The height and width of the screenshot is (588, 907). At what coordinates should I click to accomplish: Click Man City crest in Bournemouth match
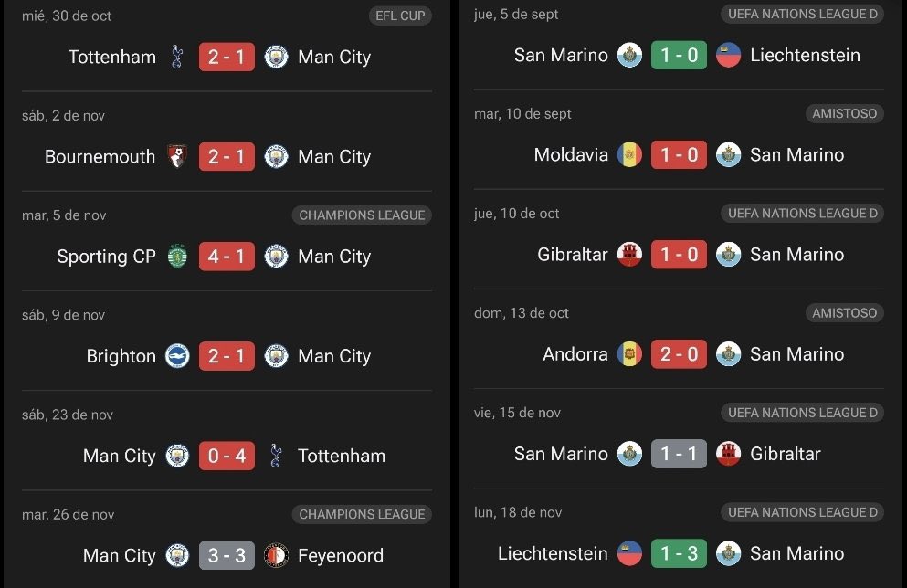pos(276,156)
